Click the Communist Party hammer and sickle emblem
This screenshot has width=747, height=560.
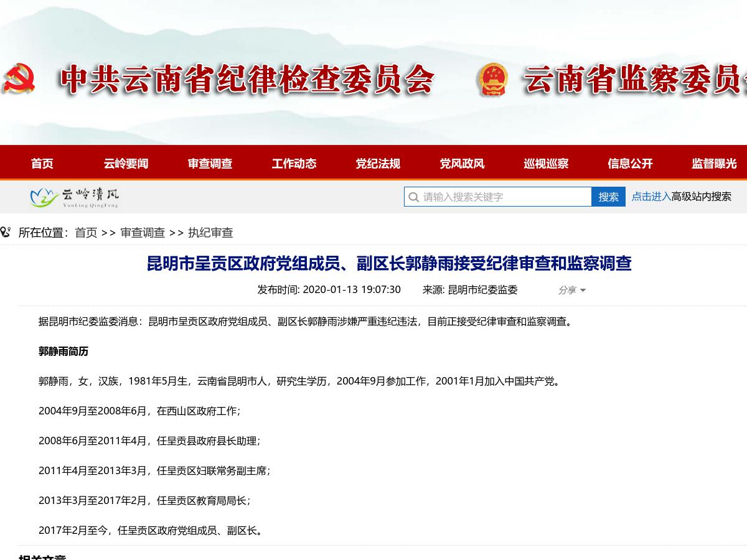[x=19, y=79]
